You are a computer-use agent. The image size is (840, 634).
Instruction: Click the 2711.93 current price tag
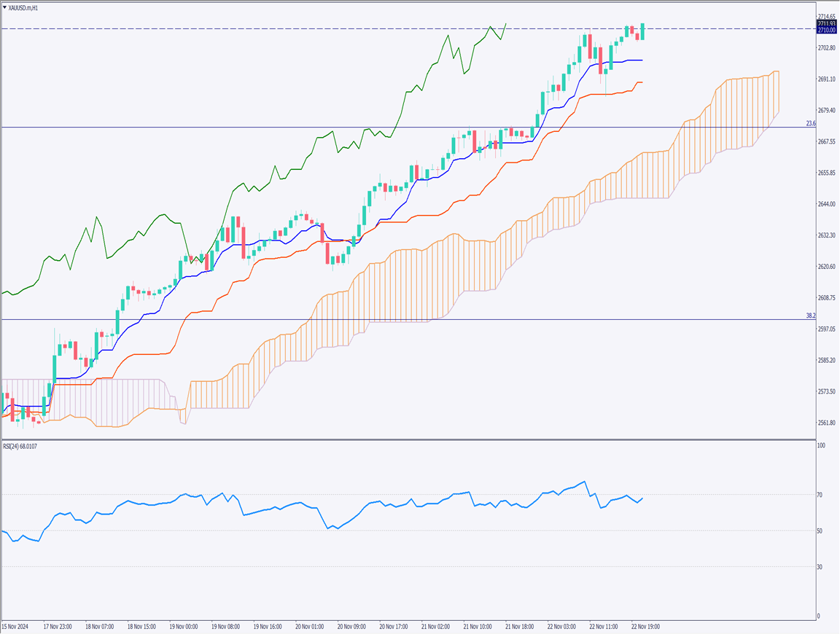[826, 25]
